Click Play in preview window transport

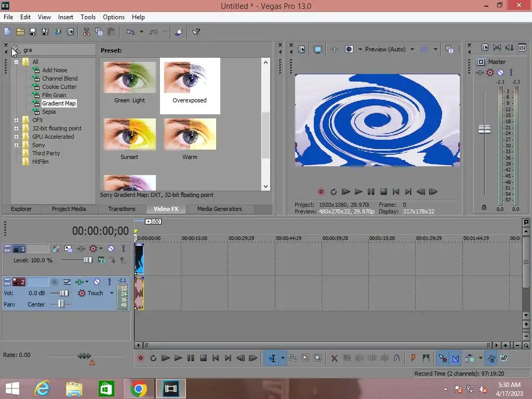358,192
